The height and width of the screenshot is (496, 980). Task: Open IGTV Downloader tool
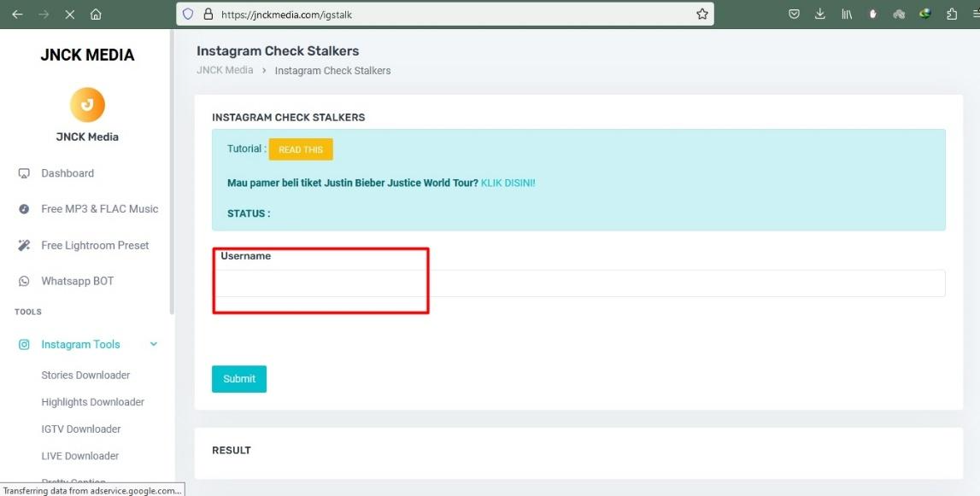[81, 429]
